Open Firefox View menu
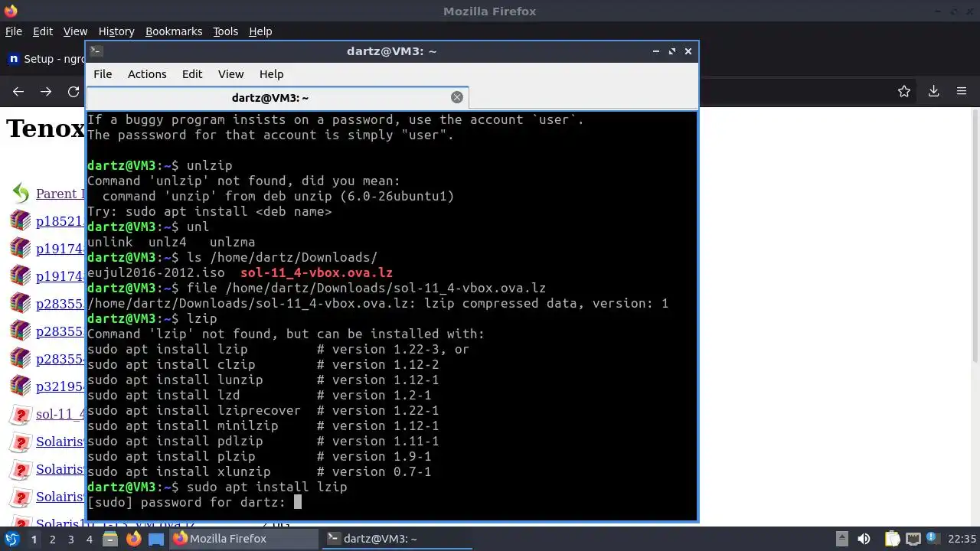The height and width of the screenshot is (551, 980). click(75, 31)
